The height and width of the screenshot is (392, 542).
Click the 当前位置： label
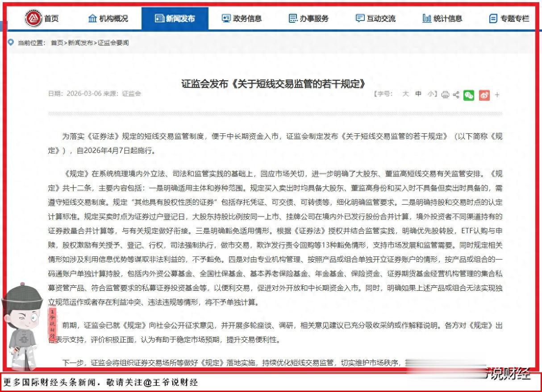tap(32, 43)
